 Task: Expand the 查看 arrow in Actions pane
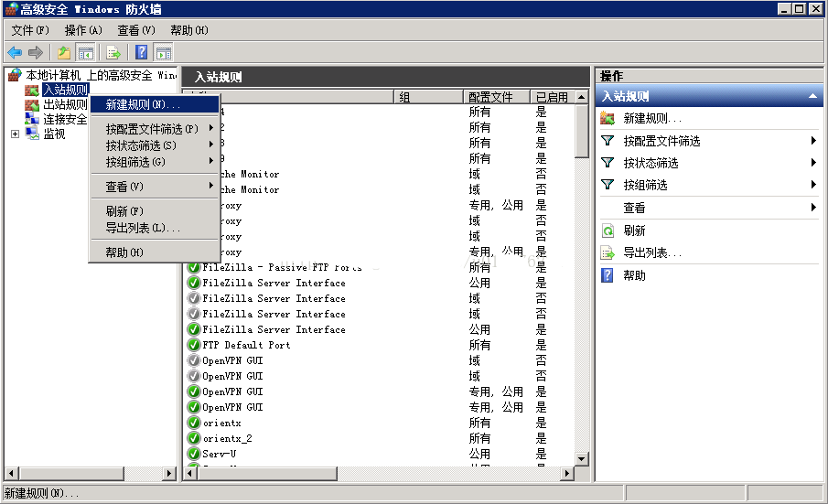point(813,208)
